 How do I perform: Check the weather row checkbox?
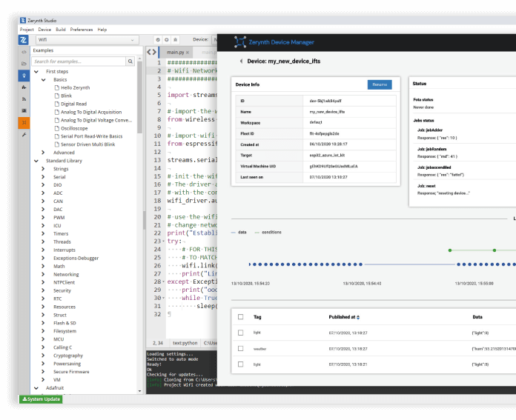click(x=240, y=349)
